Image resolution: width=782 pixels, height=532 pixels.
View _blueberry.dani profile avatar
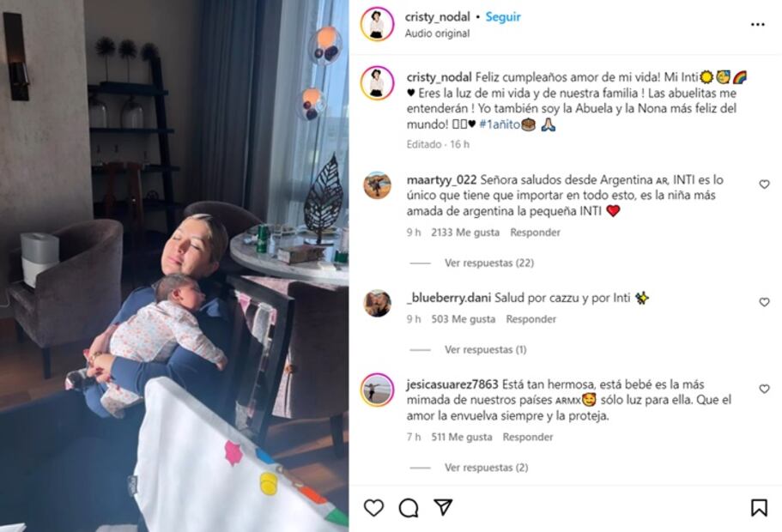click(377, 303)
